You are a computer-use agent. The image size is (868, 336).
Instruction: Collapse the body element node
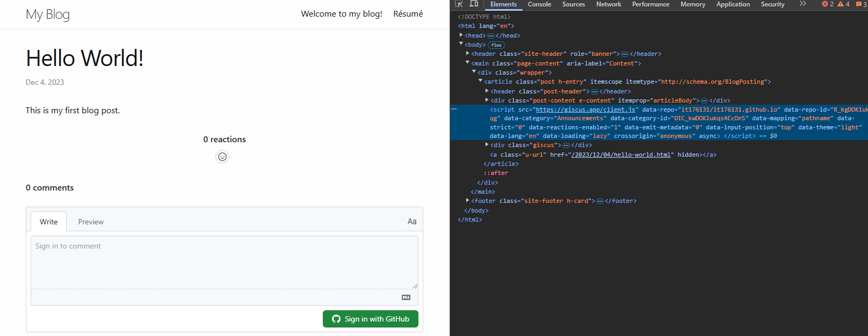[x=461, y=44]
